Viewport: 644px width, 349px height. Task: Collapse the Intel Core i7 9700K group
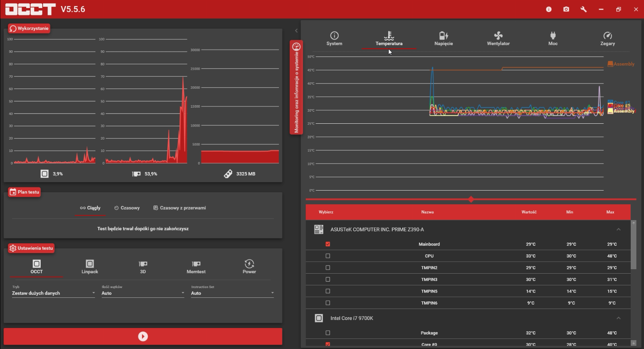[x=619, y=318]
